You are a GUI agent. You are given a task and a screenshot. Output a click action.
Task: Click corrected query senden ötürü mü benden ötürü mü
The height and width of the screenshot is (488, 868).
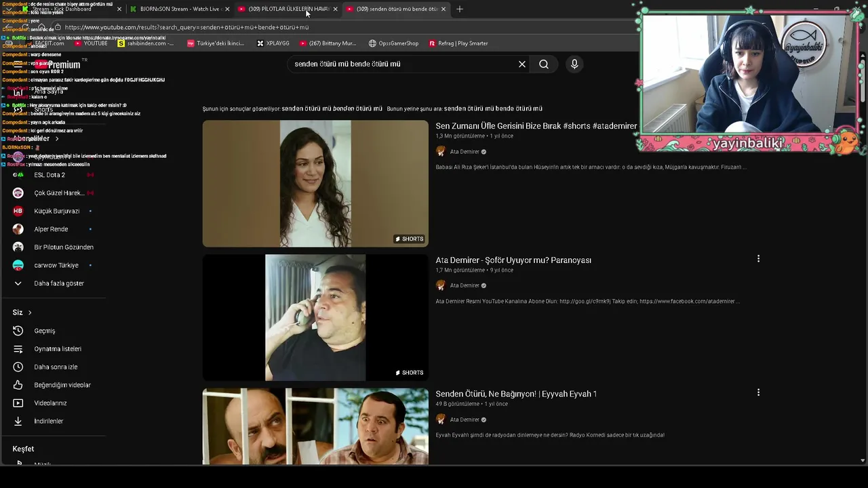pyautogui.click(x=332, y=108)
